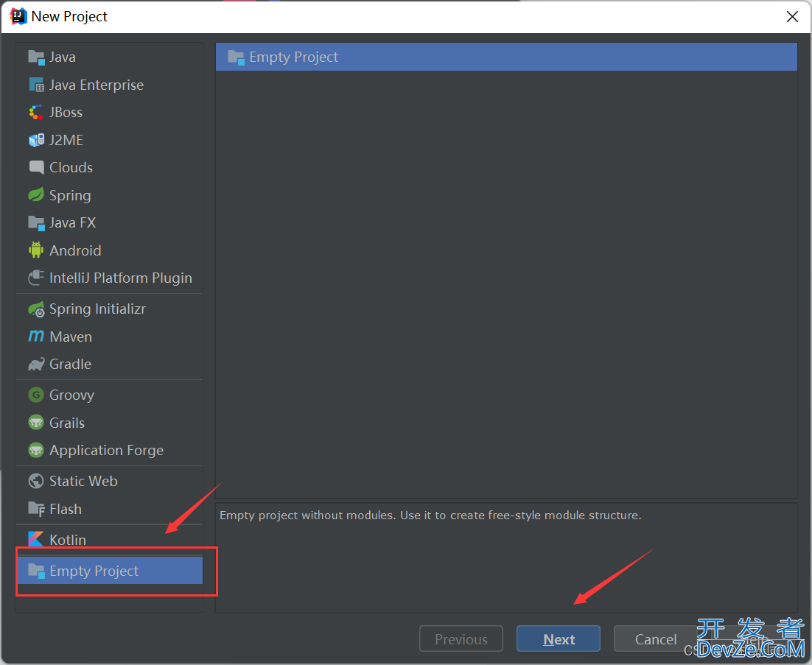Click the J2ME icon
Screen dimensions: 812x665
36,140
